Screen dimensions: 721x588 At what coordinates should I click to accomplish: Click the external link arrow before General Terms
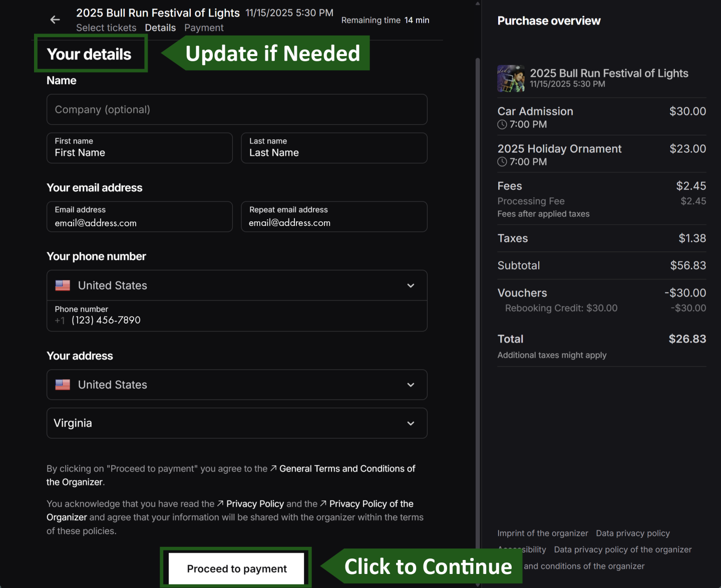point(273,468)
